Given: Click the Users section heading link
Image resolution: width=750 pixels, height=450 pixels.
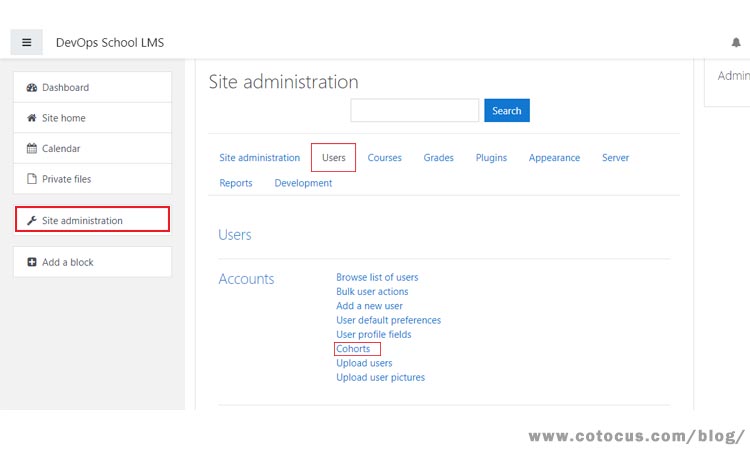Looking at the screenshot, I should [235, 235].
